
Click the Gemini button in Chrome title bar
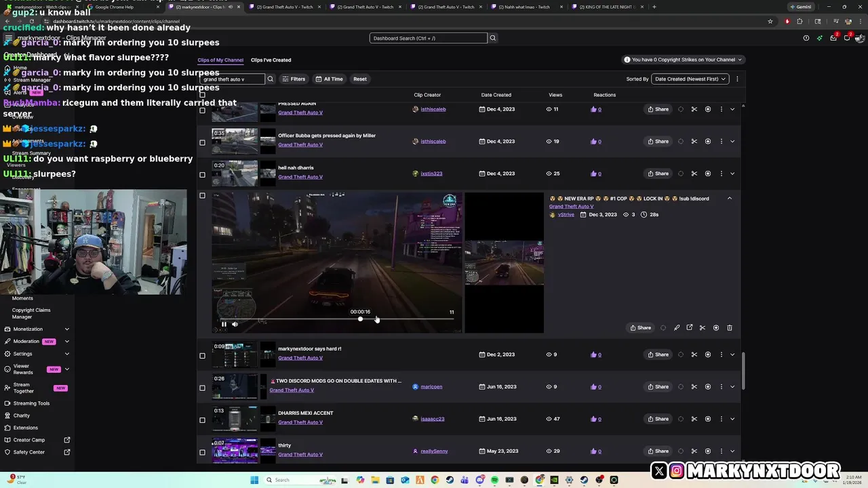[800, 7]
